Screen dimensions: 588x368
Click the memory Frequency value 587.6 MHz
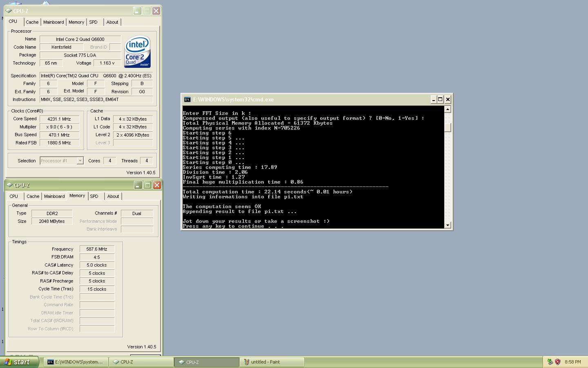click(97, 249)
